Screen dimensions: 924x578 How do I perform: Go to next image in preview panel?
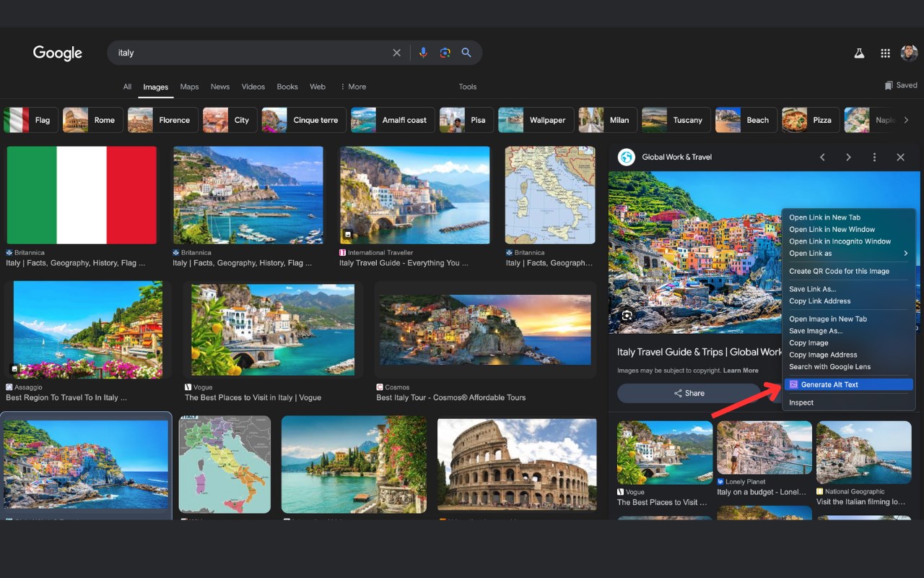click(x=848, y=157)
